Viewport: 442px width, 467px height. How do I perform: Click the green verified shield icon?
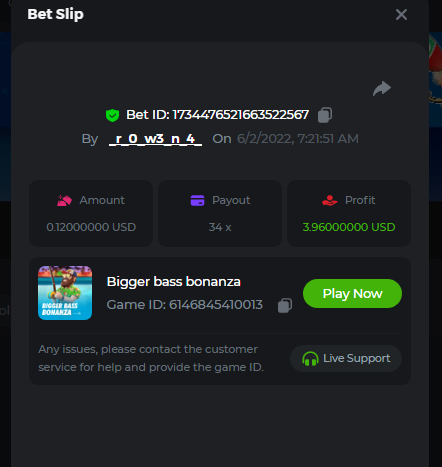pyautogui.click(x=112, y=115)
